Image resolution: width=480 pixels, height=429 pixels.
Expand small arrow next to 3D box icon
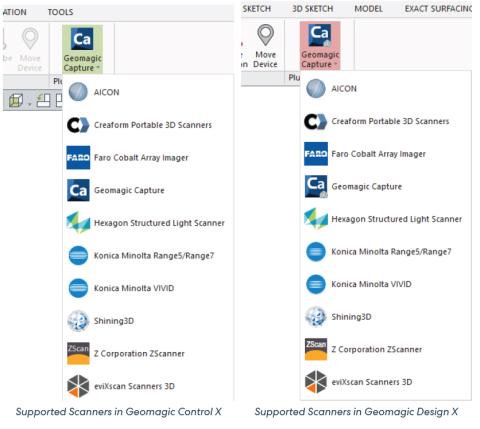(29, 104)
